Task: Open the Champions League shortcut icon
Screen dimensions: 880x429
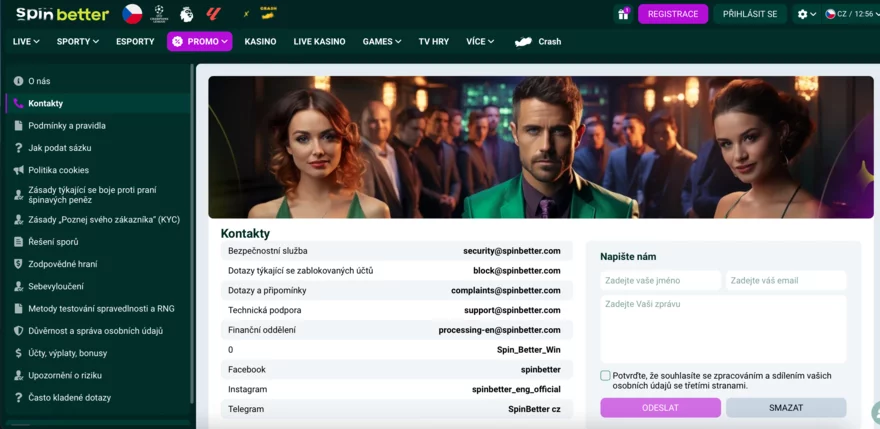Action: 159,14
